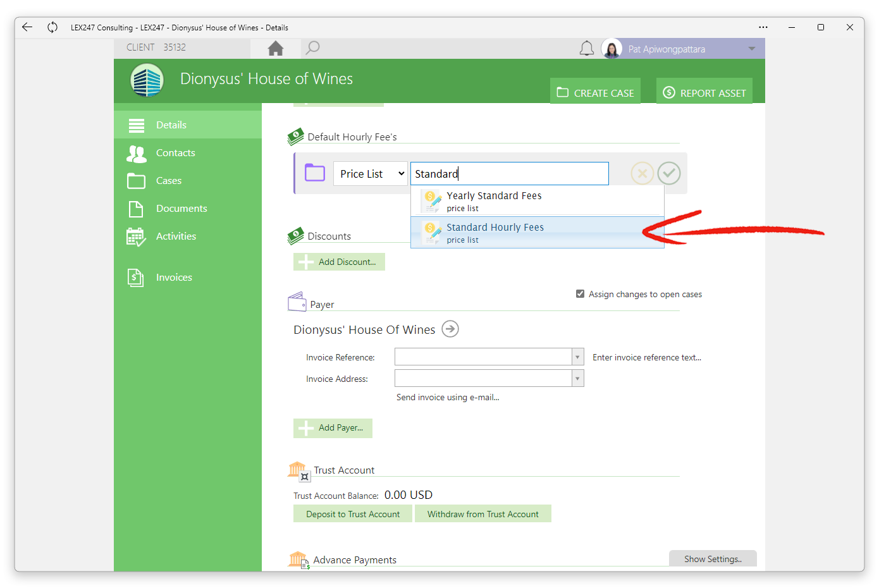Cancel the hourly fee entry with the X icon

coord(642,173)
